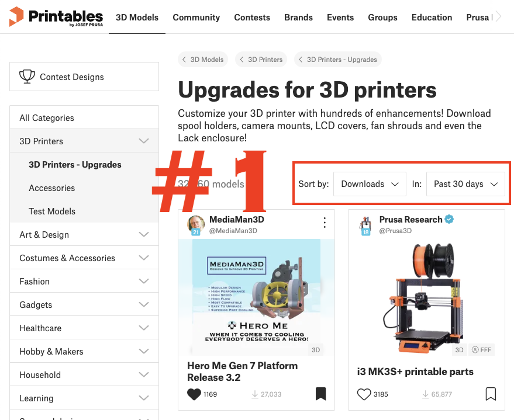Like the Hero Me Gen 7 model
Screen dimensions: 514x420
click(194, 394)
